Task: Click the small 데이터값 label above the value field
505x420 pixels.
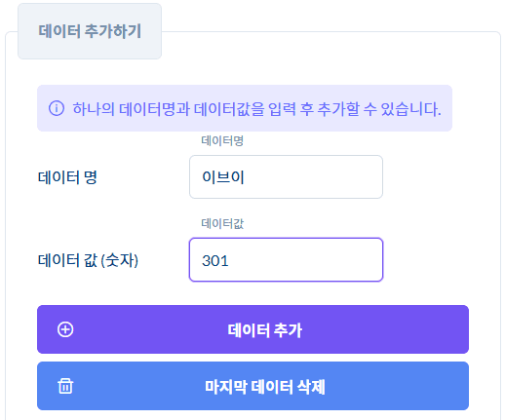Action: point(222,223)
